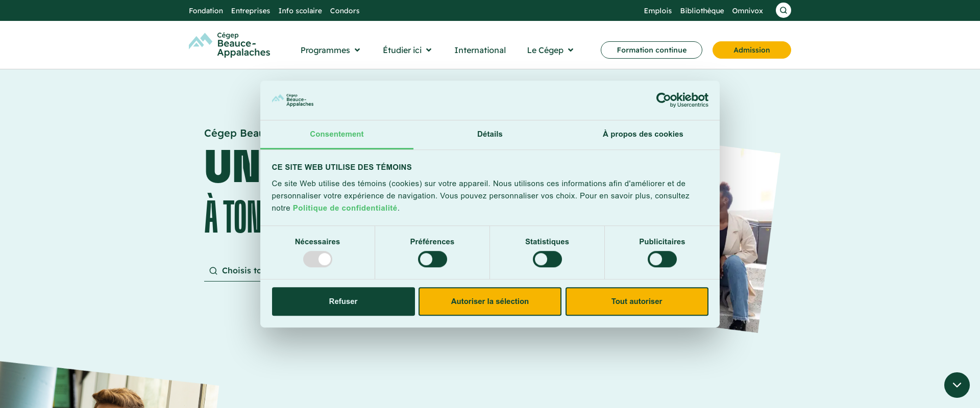The width and height of the screenshot is (980, 408).
Task: Enable the Statistiques cookie switch
Action: [547, 260]
